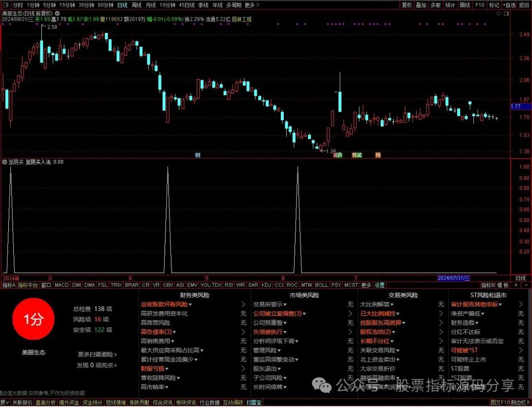Select the 周线 weekly period

click(x=136, y=5)
